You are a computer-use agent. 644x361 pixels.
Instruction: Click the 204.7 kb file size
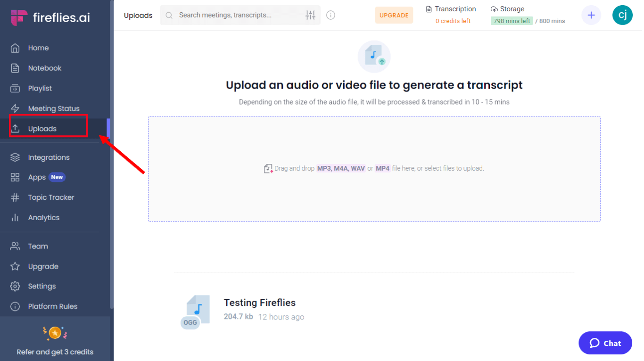point(239,317)
